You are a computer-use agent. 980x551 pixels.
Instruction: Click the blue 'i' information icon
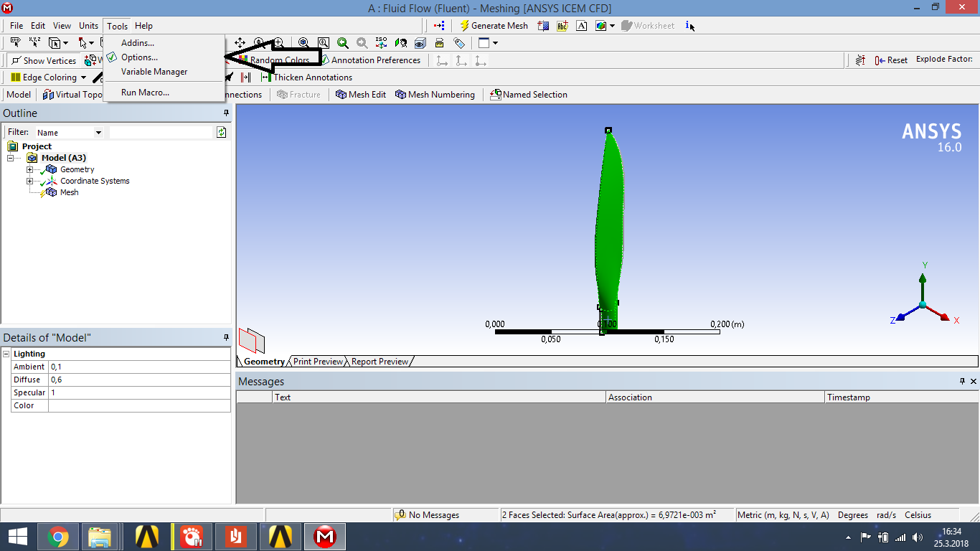pyautogui.click(x=688, y=26)
